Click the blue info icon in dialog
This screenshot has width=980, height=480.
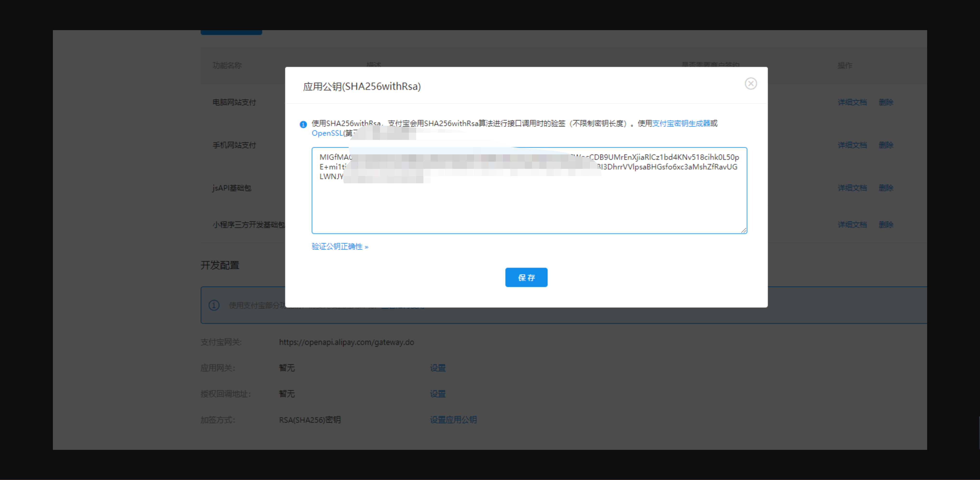click(303, 124)
